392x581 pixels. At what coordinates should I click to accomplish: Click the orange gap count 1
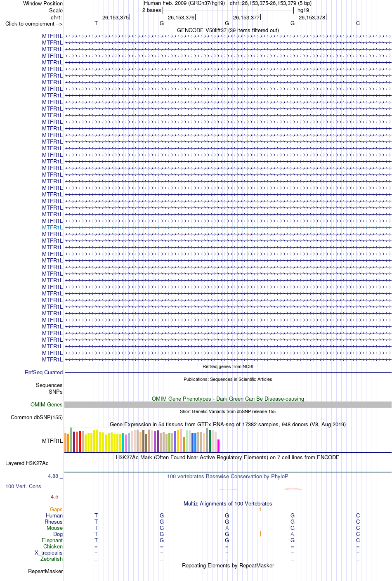click(260, 510)
